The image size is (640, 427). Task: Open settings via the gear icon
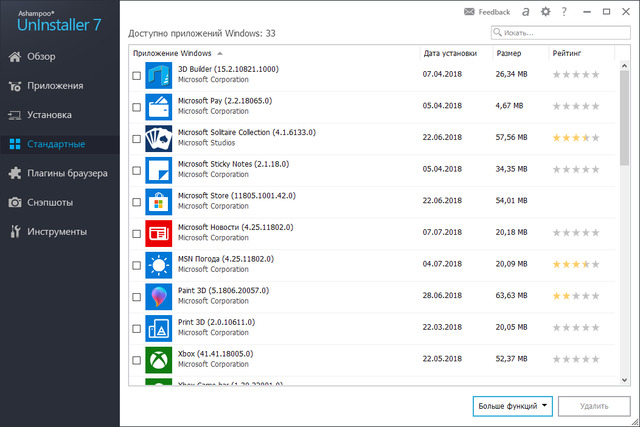click(545, 12)
